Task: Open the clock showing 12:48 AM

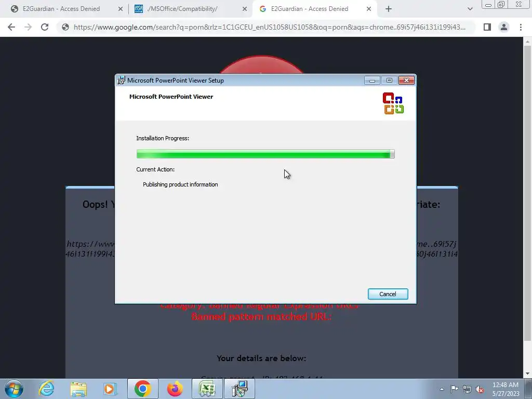Action: click(x=506, y=389)
